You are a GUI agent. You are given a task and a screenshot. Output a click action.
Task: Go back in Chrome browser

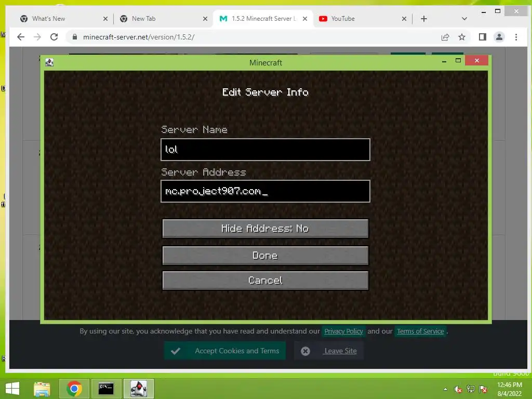pyautogui.click(x=21, y=37)
